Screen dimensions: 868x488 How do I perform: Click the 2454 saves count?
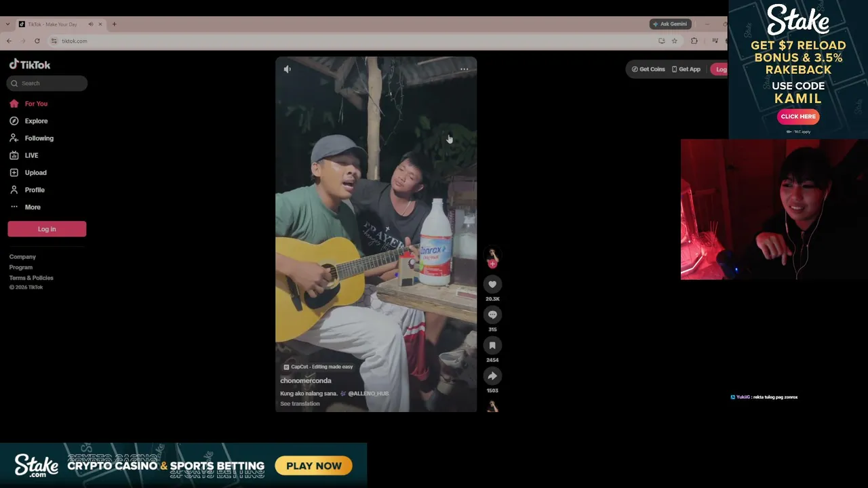(x=492, y=360)
